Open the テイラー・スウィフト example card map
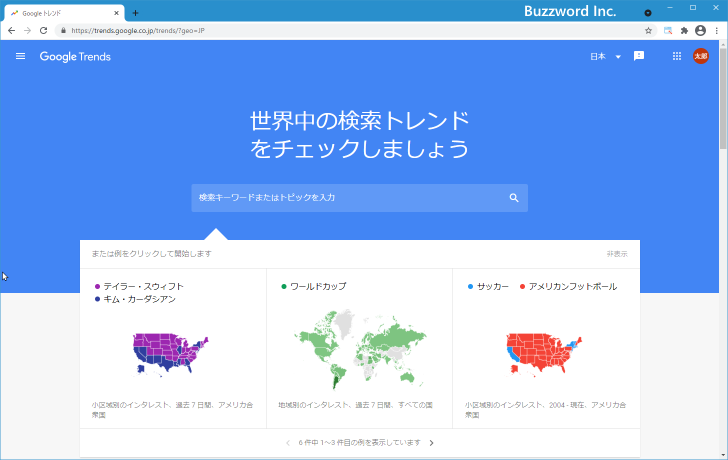Viewport: 728px width, 460px height. pyautogui.click(x=171, y=354)
